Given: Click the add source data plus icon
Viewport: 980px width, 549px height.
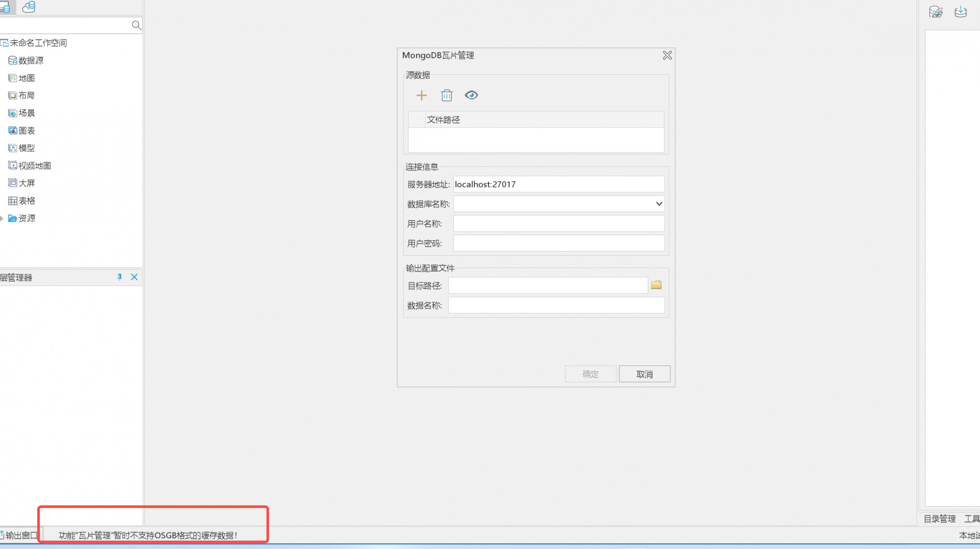Looking at the screenshot, I should click(x=421, y=95).
